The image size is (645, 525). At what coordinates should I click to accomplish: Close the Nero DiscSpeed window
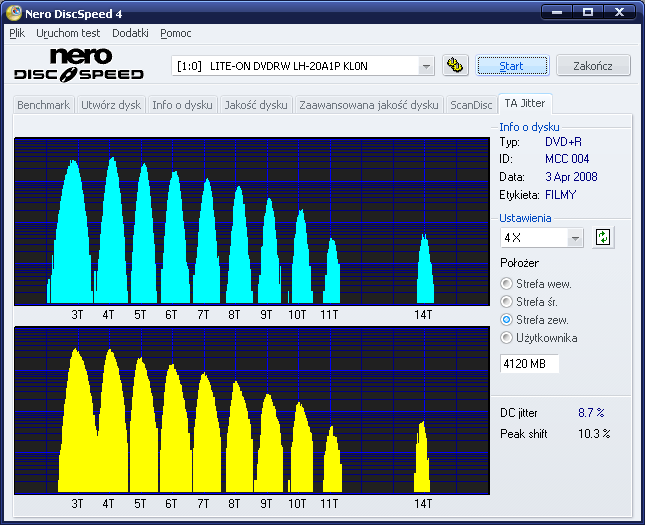619,12
